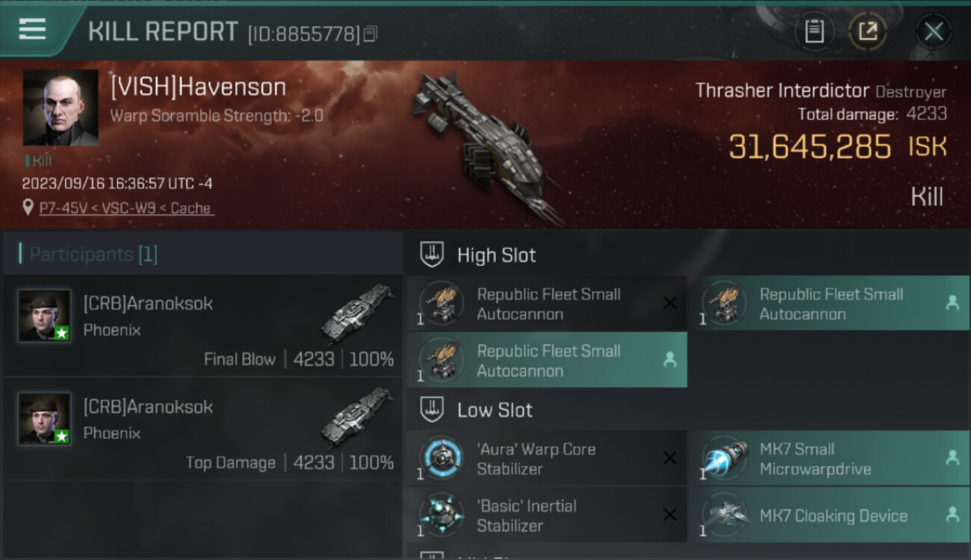971x560 pixels.
Task: Inspect the Thrasher Interdictor ship image
Action: pos(485,146)
